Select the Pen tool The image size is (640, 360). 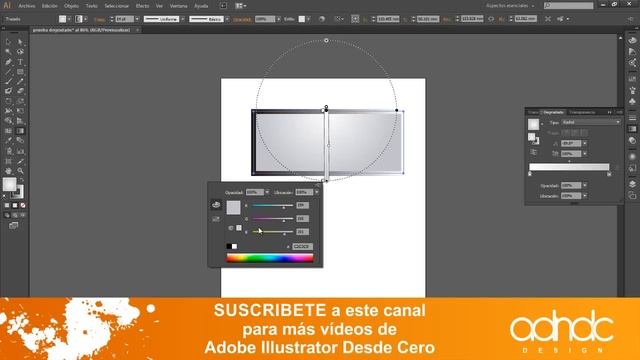pyautogui.click(x=8, y=62)
